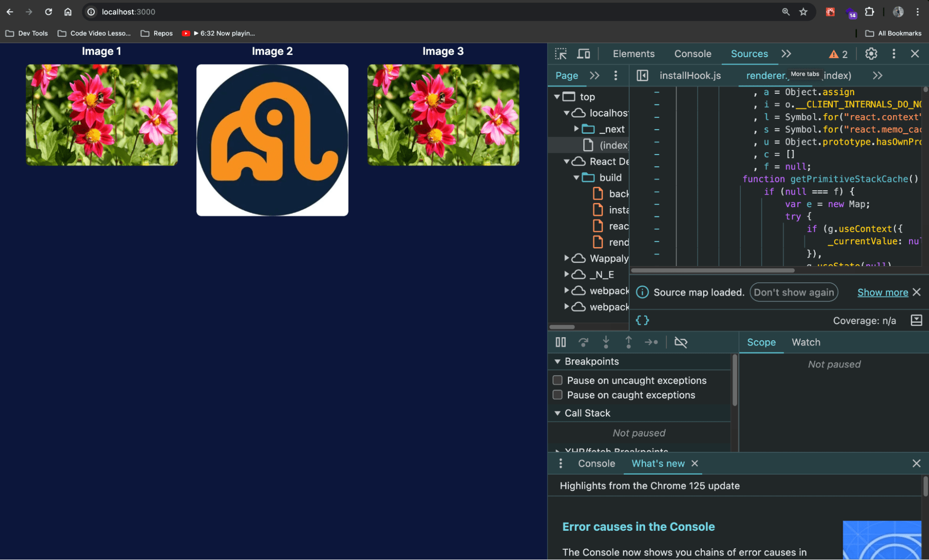Pause script execution button
This screenshot has height=560, width=929.
[x=560, y=342]
